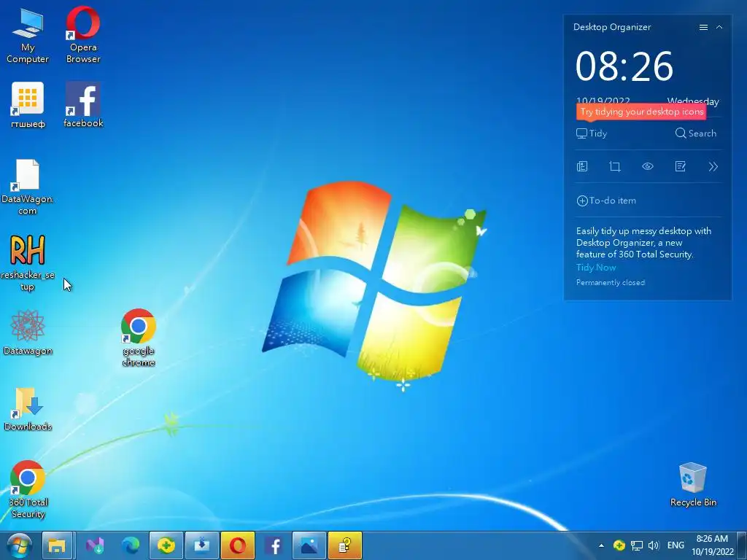The height and width of the screenshot is (560, 747).
Task: Open My Computer desktop icon
Action: pyautogui.click(x=28, y=36)
